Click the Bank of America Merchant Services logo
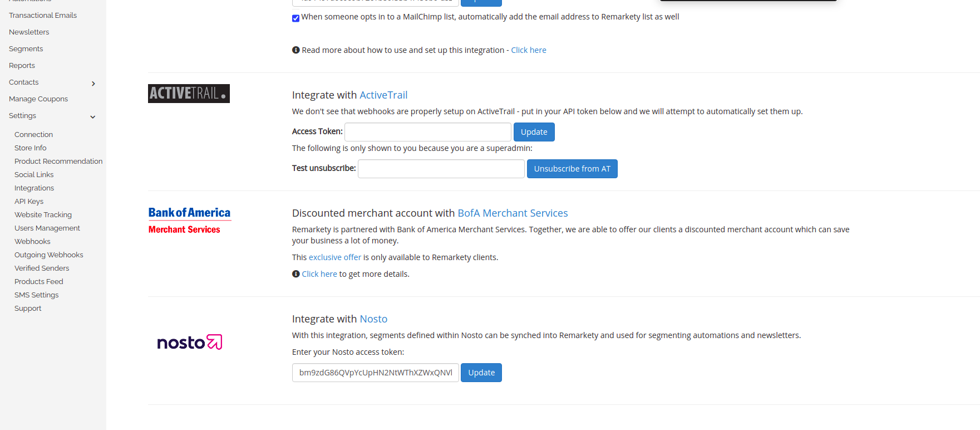 [x=190, y=221]
